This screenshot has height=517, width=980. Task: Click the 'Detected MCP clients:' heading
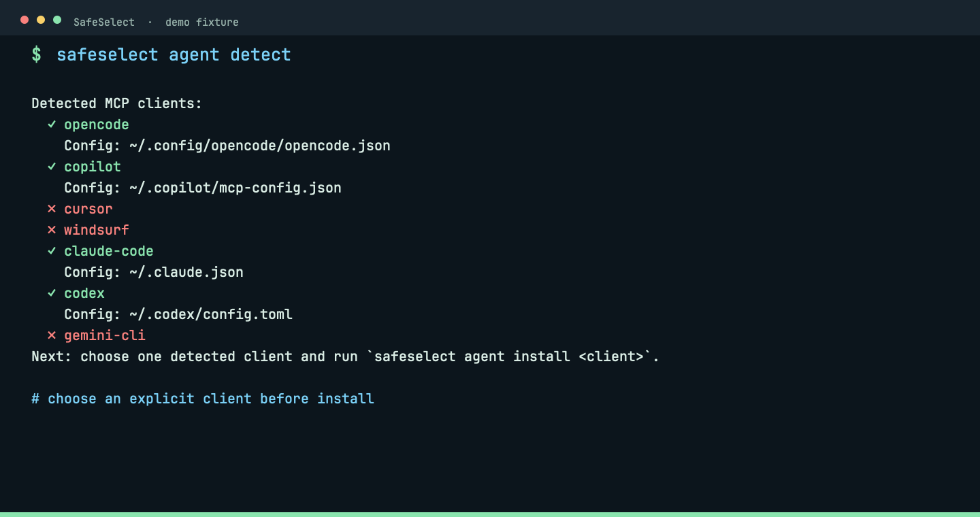[117, 103]
